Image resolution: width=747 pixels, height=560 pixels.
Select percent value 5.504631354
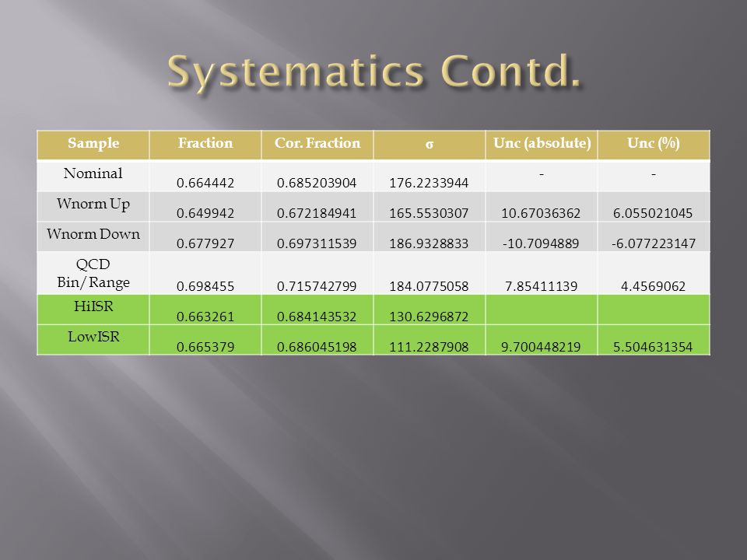(653, 347)
